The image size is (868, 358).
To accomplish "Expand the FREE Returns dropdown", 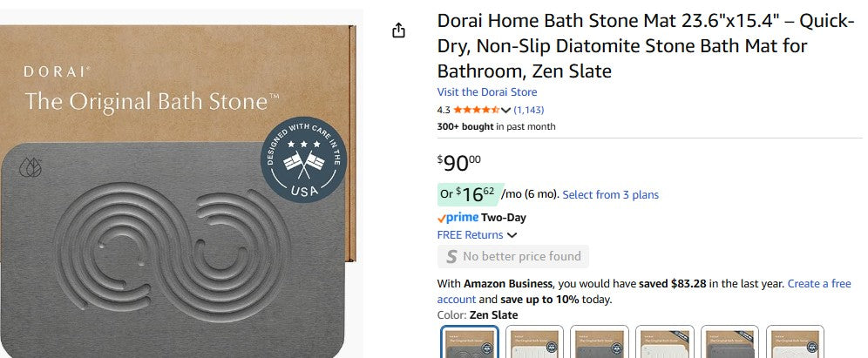I will pyautogui.click(x=512, y=235).
